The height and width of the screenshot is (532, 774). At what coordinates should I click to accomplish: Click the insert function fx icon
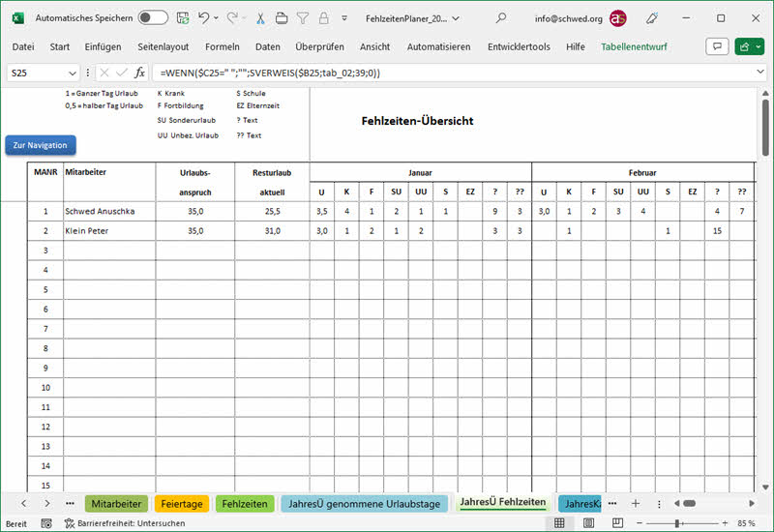(x=139, y=73)
